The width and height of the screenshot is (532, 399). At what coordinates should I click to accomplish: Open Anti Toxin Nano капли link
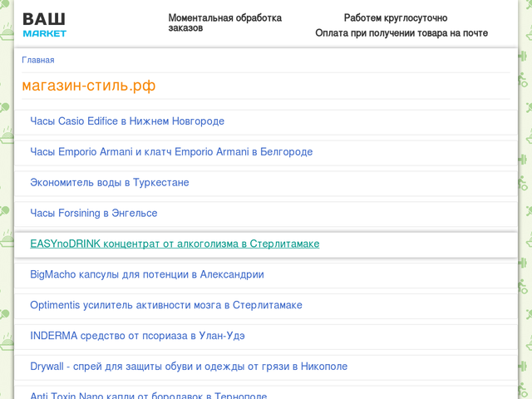pyautogui.click(x=149, y=395)
